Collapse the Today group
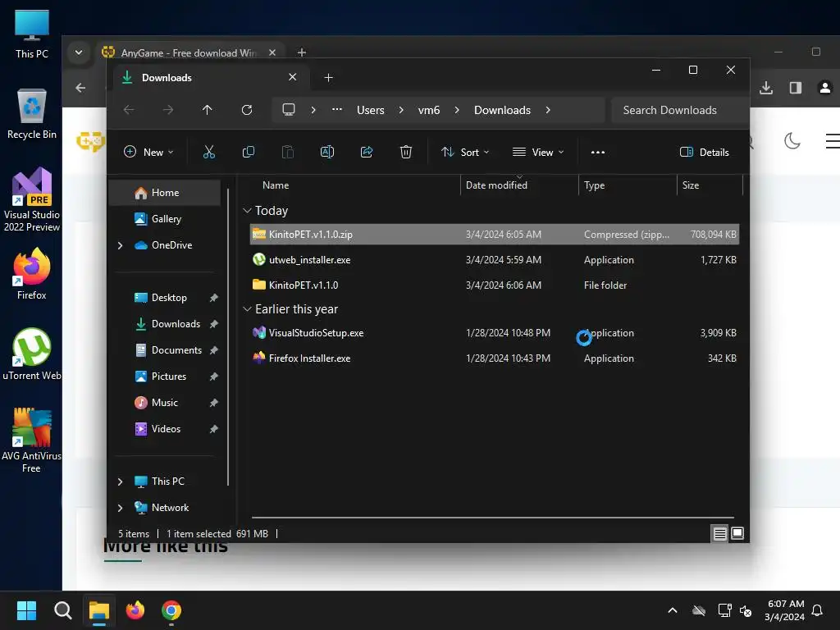The width and height of the screenshot is (840, 630). coord(247,211)
